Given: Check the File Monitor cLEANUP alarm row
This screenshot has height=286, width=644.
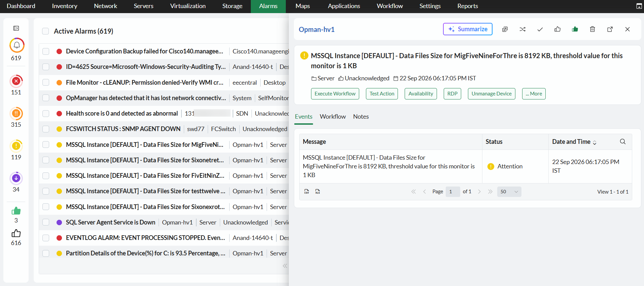Looking at the screenshot, I should click(x=46, y=83).
